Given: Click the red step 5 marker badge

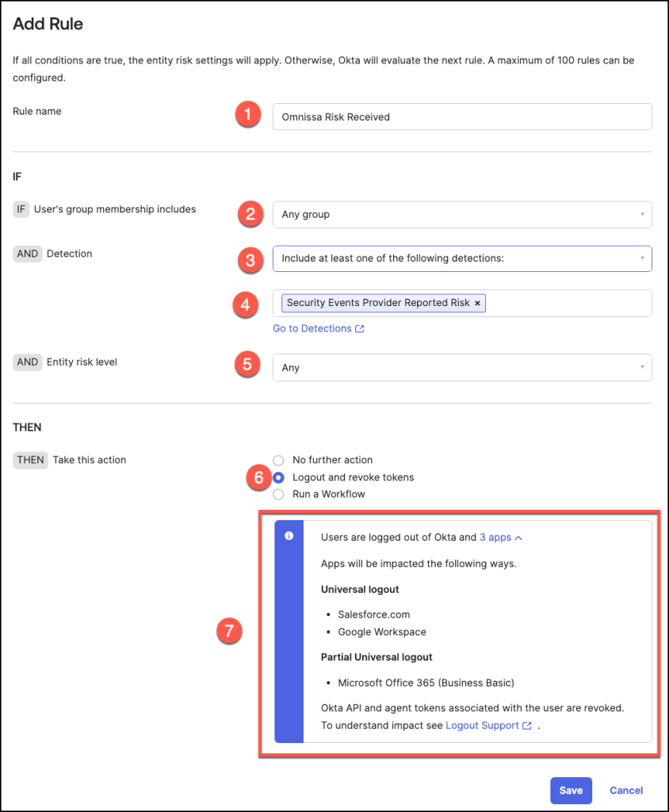Looking at the screenshot, I should click(248, 365).
